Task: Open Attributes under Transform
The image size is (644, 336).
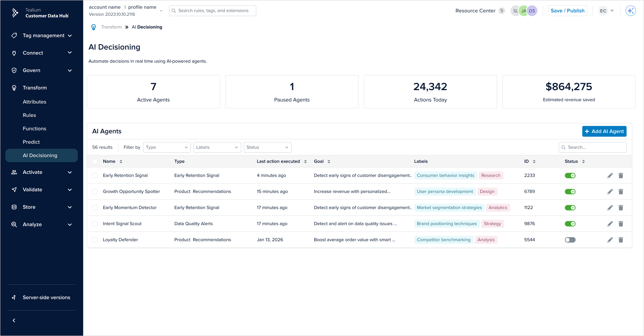Action: tap(35, 102)
